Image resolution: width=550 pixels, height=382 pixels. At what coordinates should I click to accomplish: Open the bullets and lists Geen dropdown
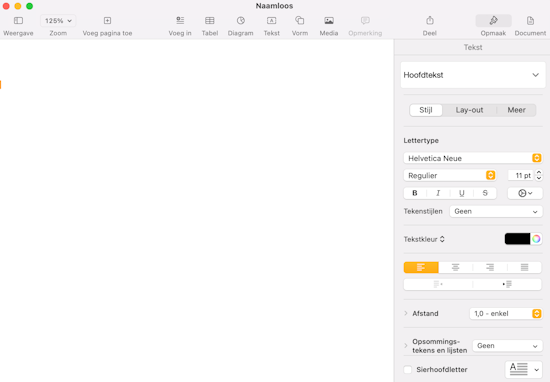click(507, 346)
